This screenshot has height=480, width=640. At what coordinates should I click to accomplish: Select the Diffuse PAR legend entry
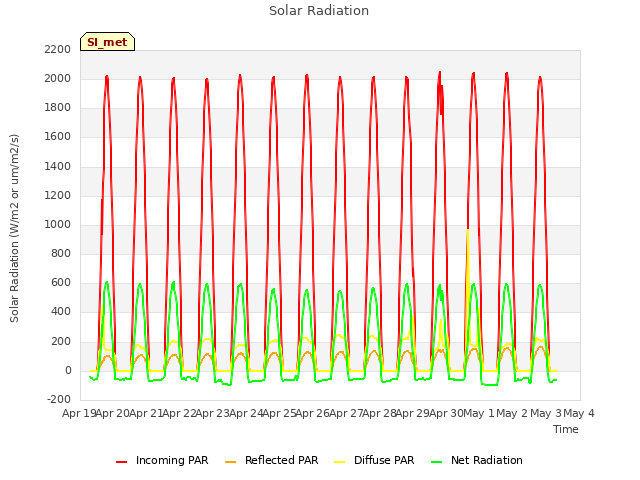pos(374,460)
